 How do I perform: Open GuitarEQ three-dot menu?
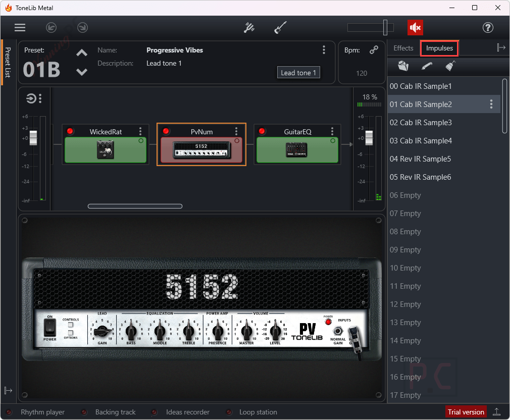(332, 131)
